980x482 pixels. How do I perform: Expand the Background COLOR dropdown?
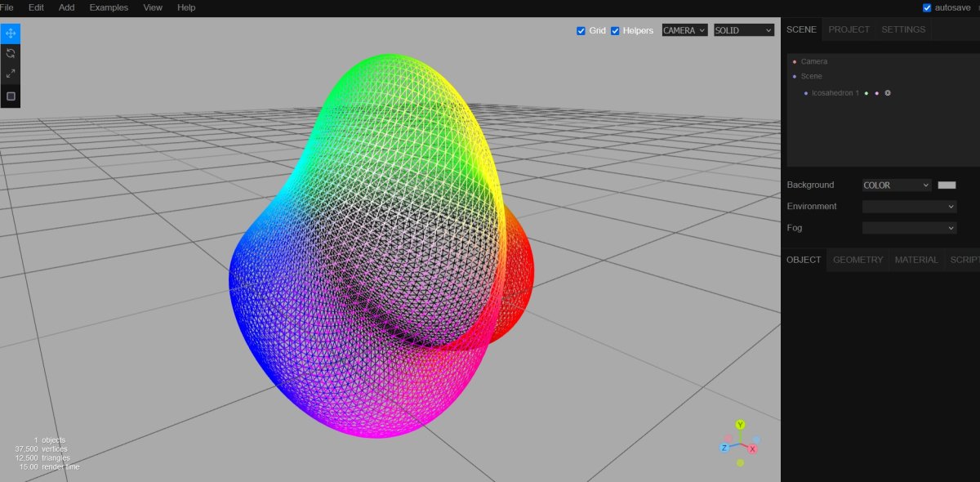[897, 185]
